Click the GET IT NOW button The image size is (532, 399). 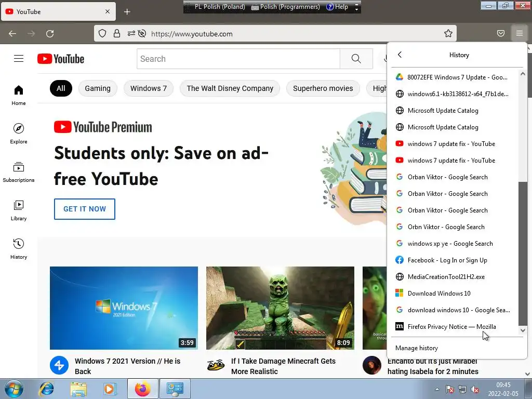click(85, 209)
